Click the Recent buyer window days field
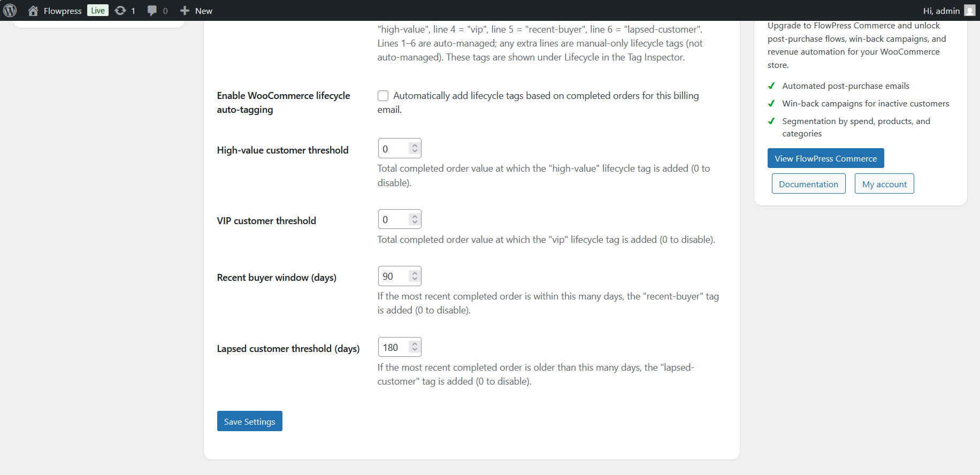 click(x=400, y=276)
